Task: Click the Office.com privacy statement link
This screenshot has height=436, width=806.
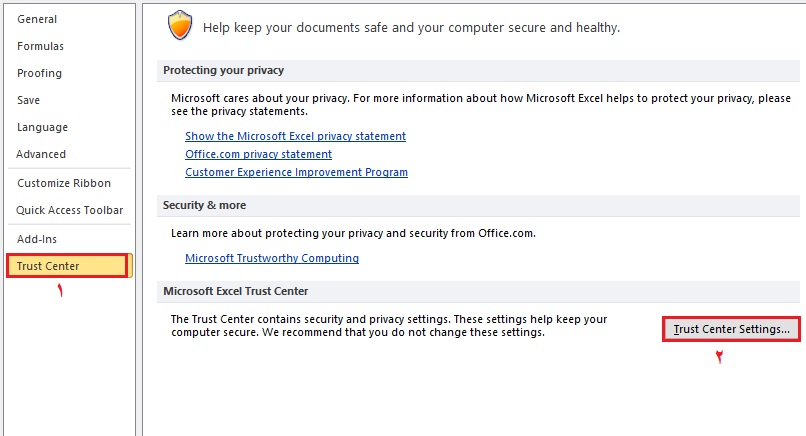Action: coord(258,154)
